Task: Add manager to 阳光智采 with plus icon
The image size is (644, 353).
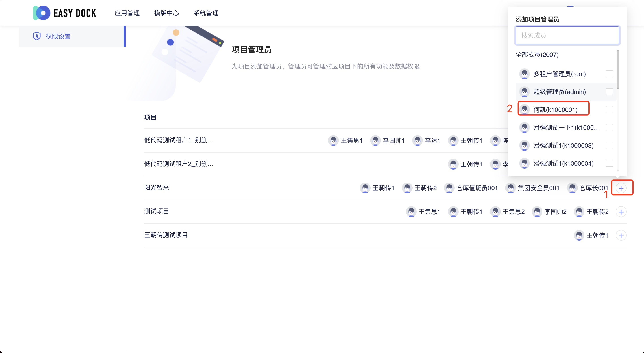Action: [x=621, y=188]
